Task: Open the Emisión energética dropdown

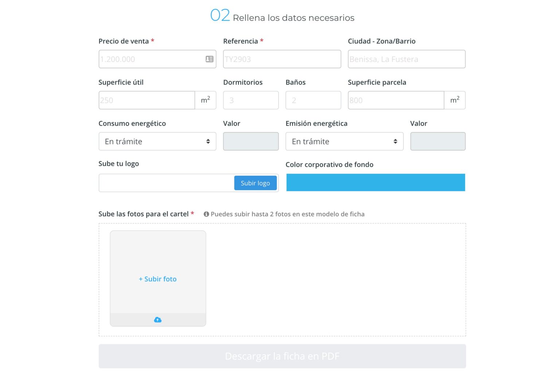Action: coord(344,141)
